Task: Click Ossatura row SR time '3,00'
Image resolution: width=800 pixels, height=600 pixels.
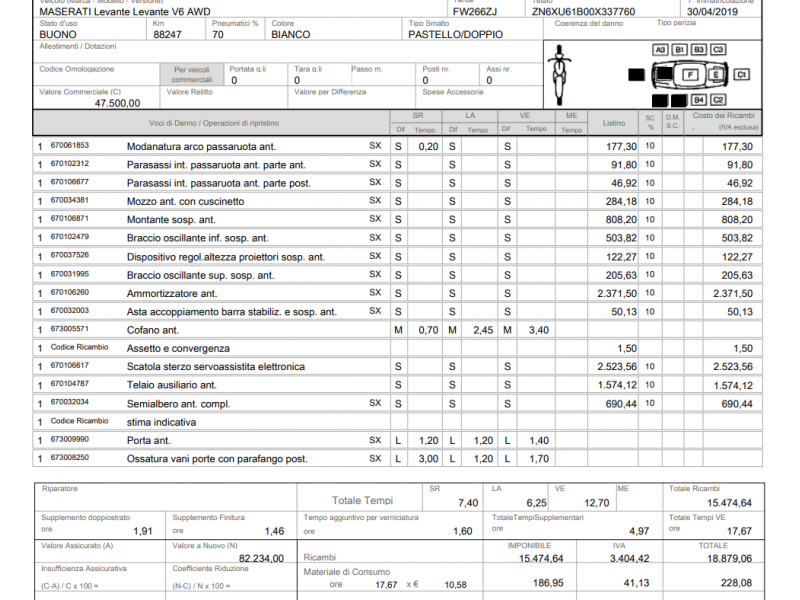Action: [429, 459]
